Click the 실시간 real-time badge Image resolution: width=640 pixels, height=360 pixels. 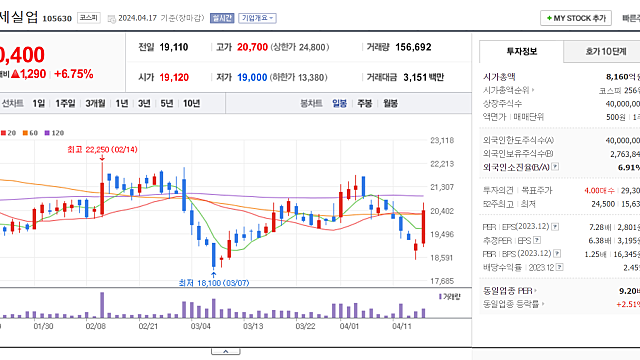point(222,18)
